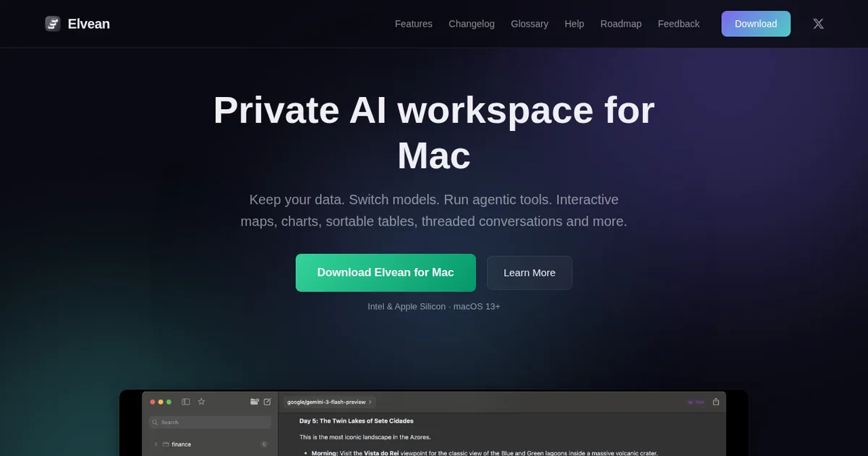The width and height of the screenshot is (868, 456).
Task: Click the purple badge beside the share icon
Action: pyautogui.click(x=696, y=402)
